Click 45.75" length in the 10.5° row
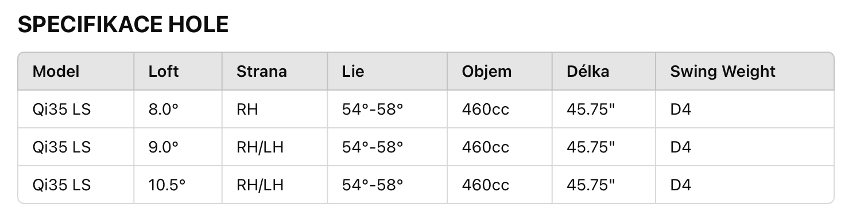 point(591,185)
